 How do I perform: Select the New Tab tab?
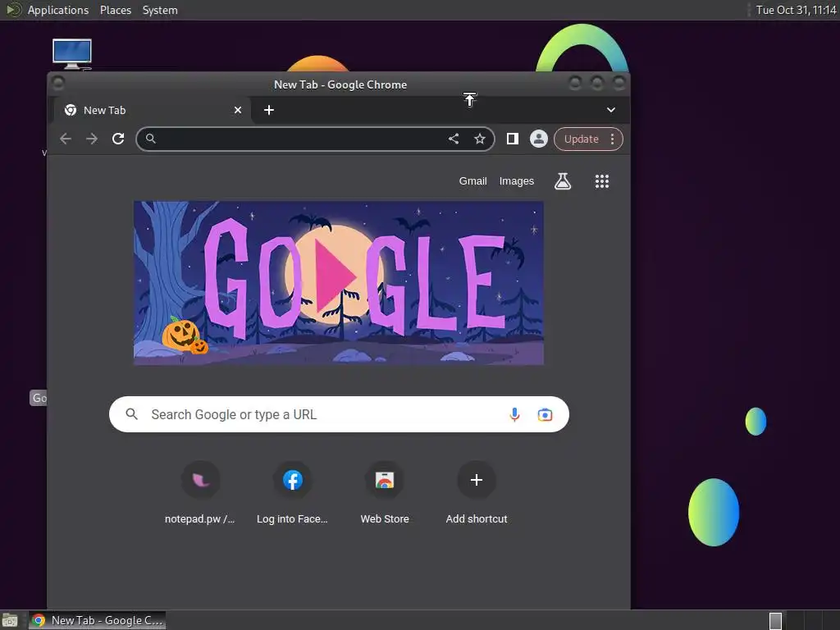click(153, 110)
